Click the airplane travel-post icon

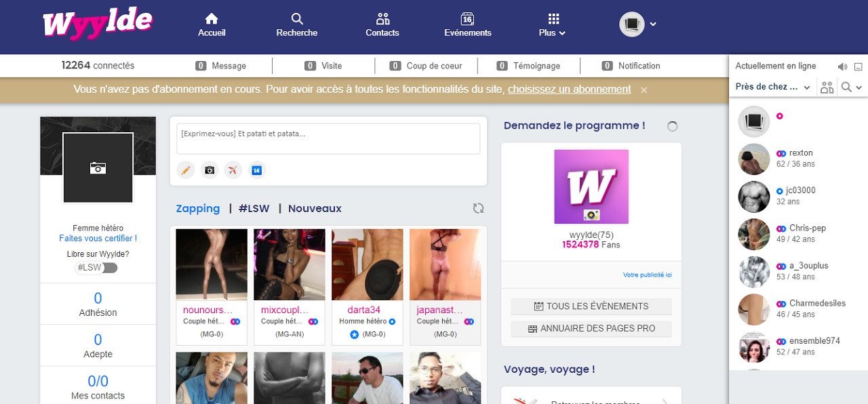233,170
